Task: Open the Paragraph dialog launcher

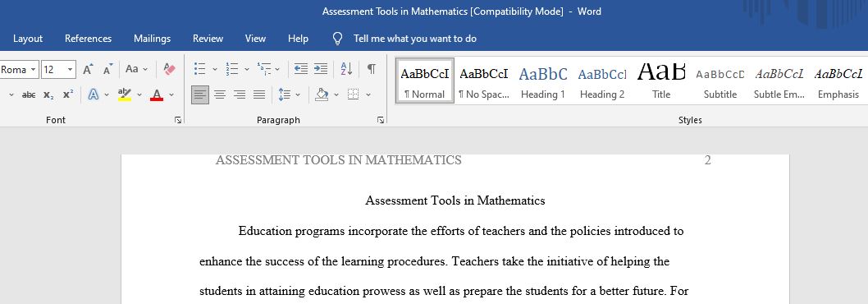Action: point(381,120)
